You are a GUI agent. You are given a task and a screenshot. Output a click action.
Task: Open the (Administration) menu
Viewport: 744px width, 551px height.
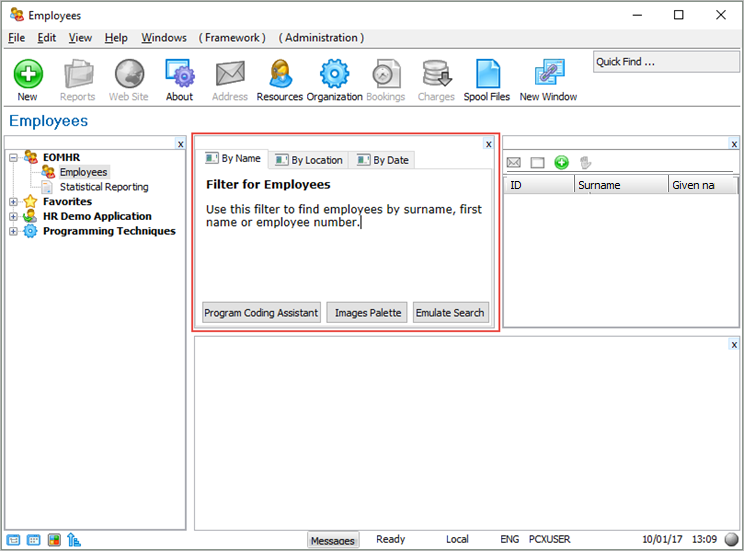point(321,37)
